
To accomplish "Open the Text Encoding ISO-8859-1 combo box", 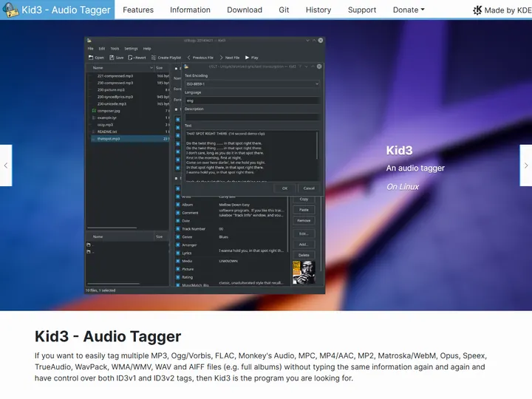I will click(x=252, y=83).
